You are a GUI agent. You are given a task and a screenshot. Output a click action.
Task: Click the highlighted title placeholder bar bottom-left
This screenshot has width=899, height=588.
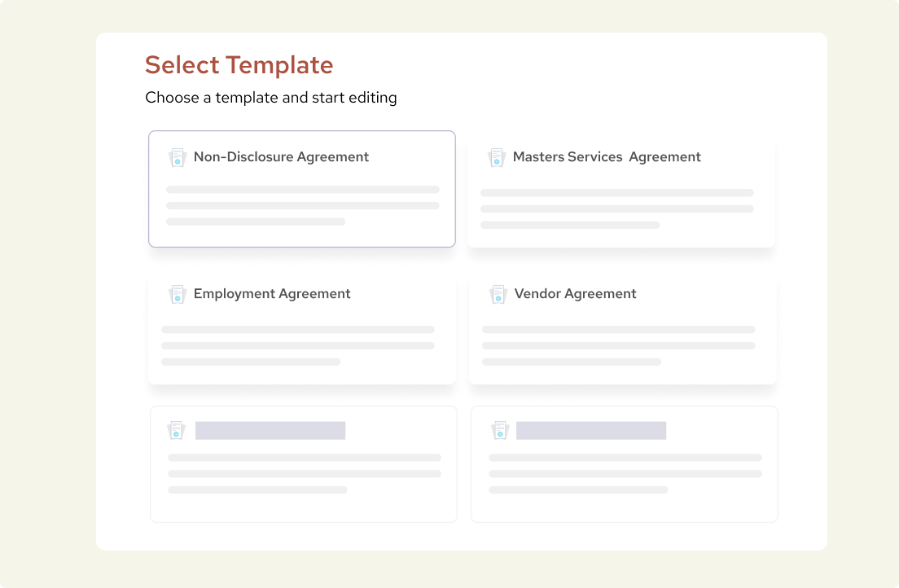(x=270, y=430)
